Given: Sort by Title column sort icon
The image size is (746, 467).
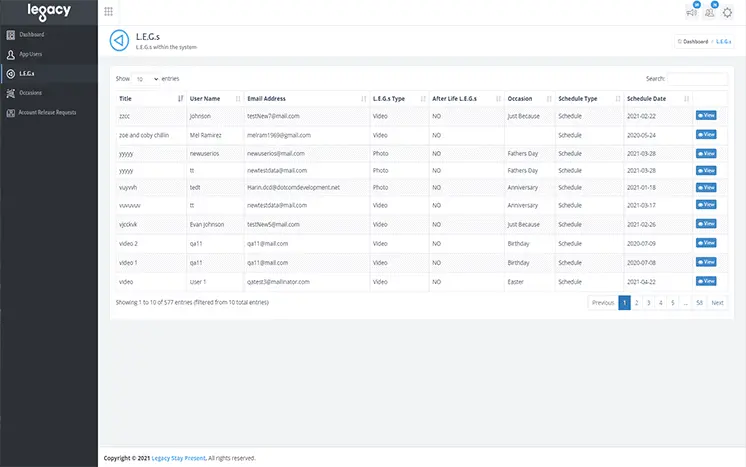Looking at the screenshot, I should [x=180, y=99].
